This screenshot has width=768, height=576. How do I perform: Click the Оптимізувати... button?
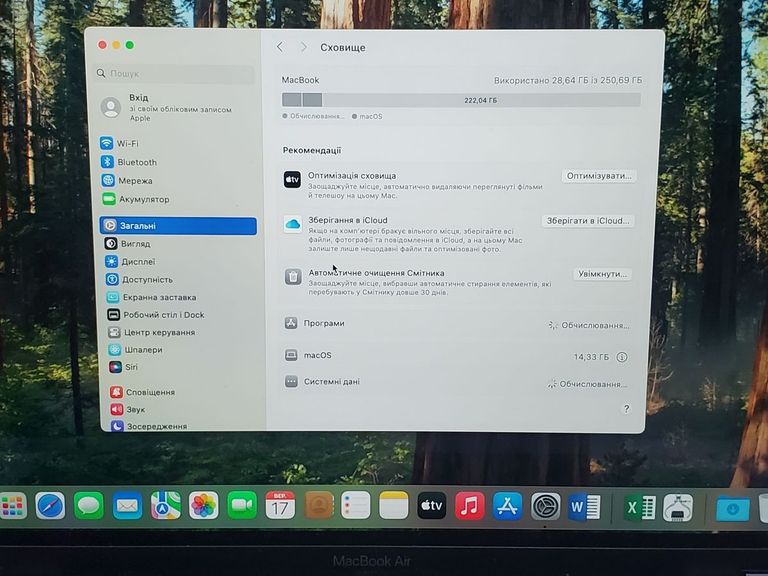[x=599, y=176]
